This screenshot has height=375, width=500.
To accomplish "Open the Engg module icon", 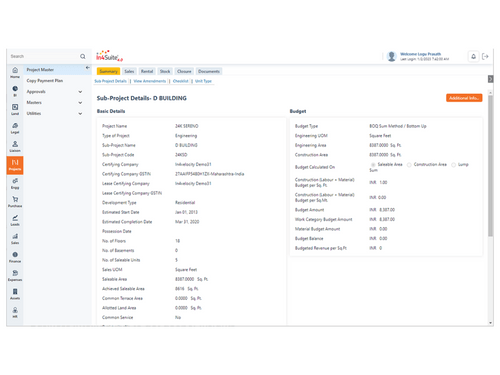I will [x=15, y=183].
